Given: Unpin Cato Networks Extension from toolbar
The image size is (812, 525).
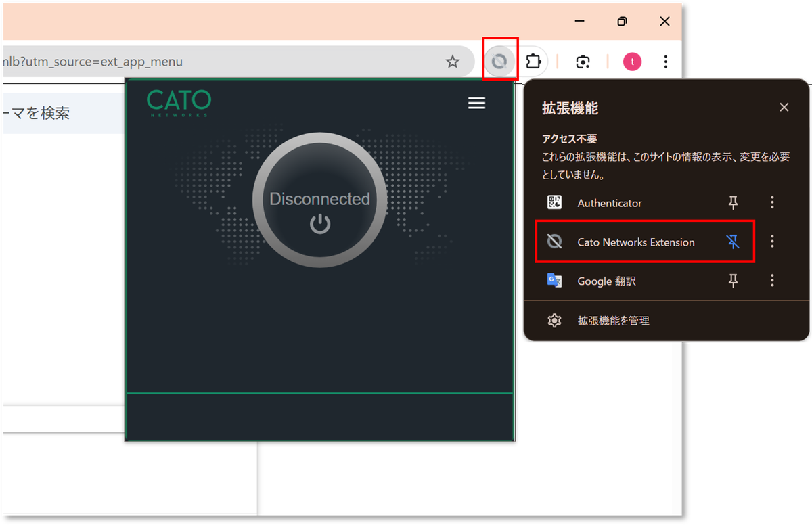Looking at the screenshot, I should click(733, 242).
